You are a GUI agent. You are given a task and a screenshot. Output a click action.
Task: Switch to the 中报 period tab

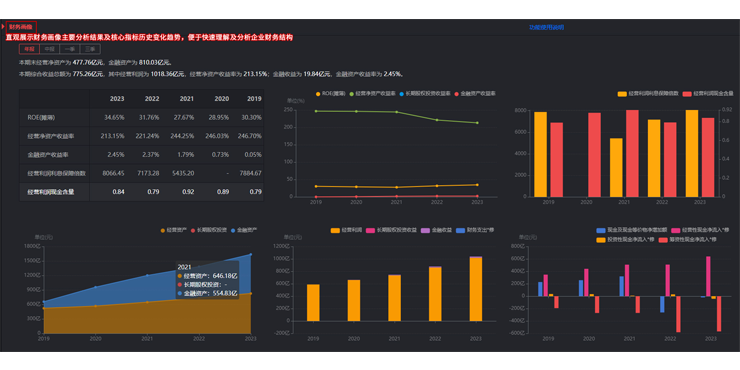point(49,49)
